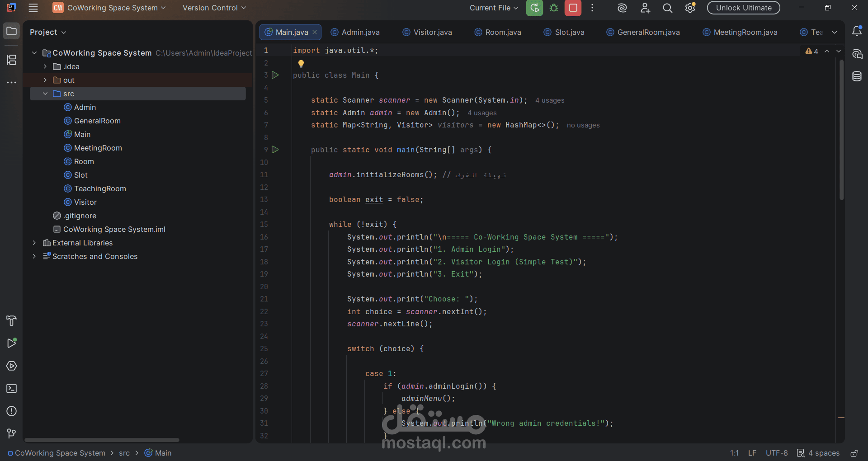Open the Current File run configuration dropdown
This screenshot has height=461, width=868.
(494, 8)
